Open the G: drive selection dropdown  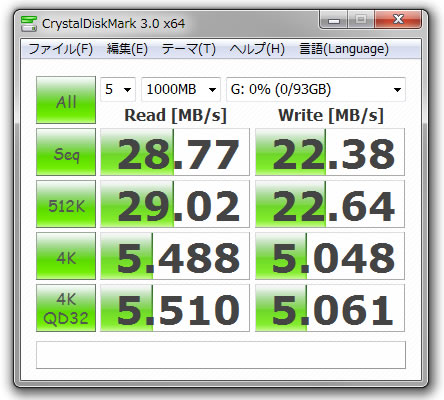[x=316, y=89]
